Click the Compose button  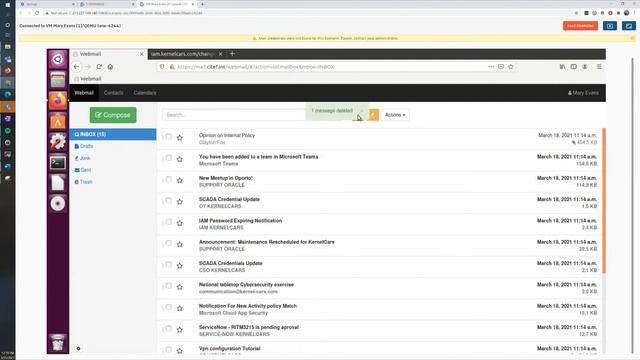[113, 115]
